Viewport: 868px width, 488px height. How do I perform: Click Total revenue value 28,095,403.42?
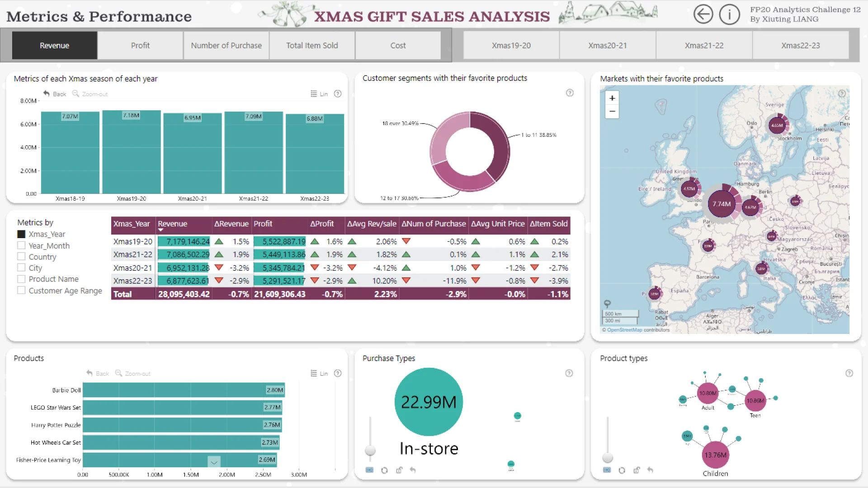click(184, 294)
